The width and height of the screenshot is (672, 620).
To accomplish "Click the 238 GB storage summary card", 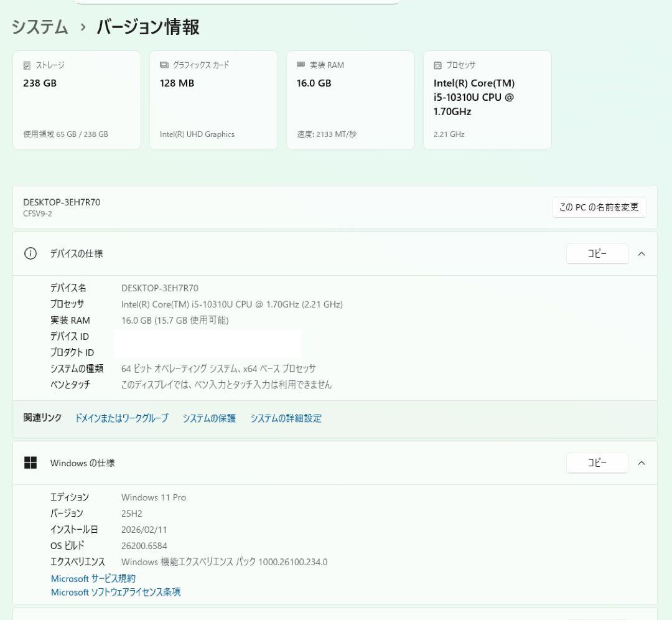I will [x=77, y=100].
